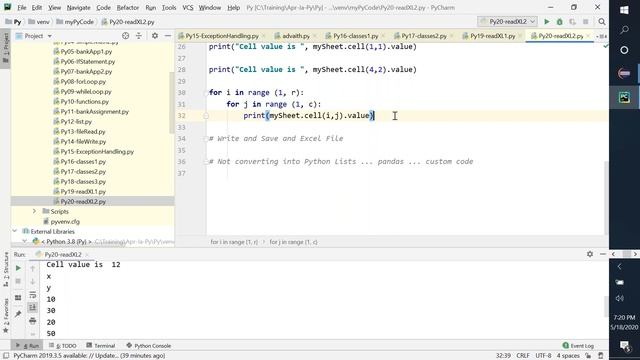Click PyCharm 2019.3.5 available update message
The image size is (640, 360).
click(89, 356)
